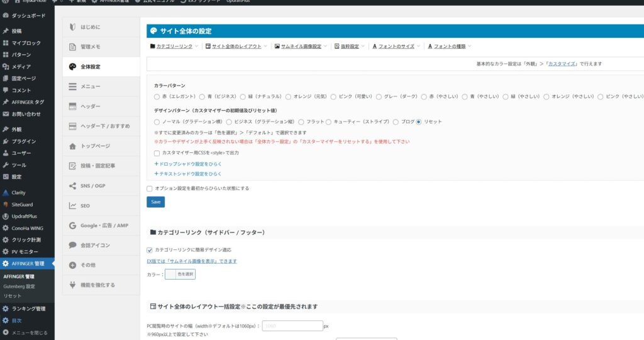Viewport: 644px width, 340px height.
Task: Click the SNS / OGP share icon
Action: 73,186
